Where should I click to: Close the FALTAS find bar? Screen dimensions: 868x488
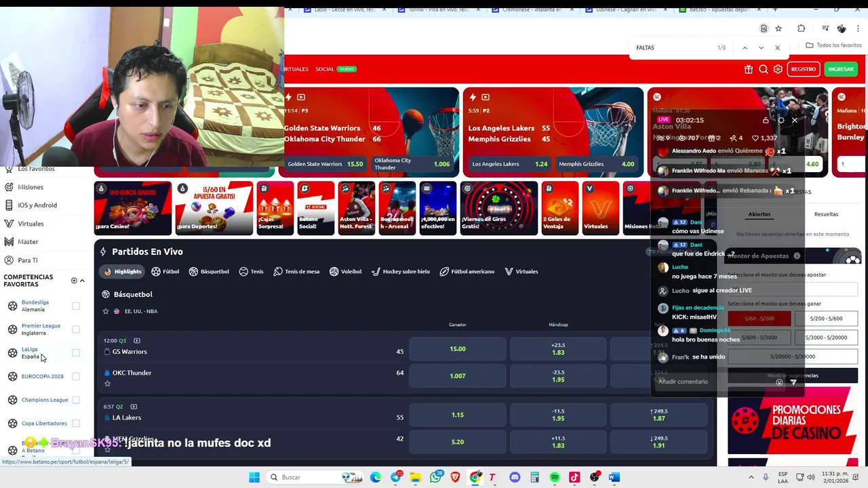click(x=777, y=48)
